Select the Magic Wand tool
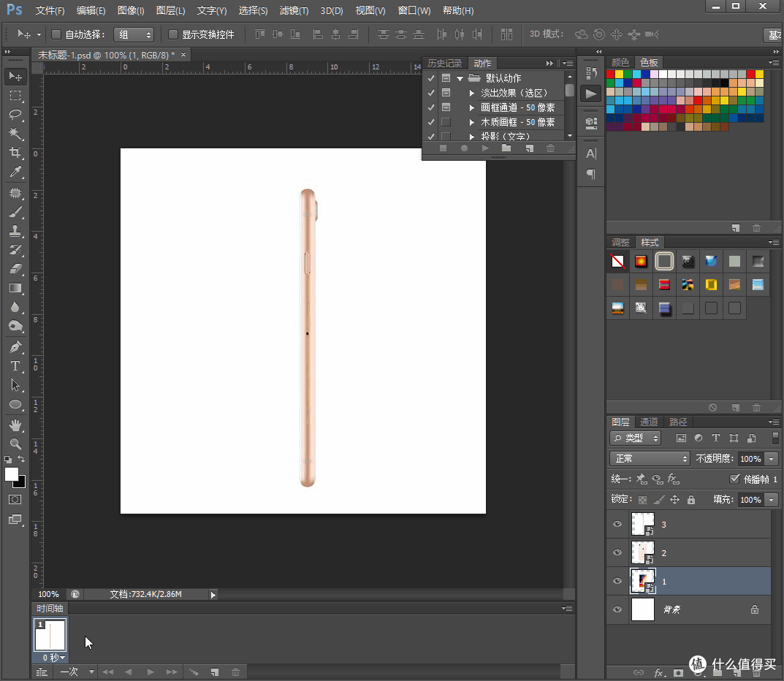 (15, 134)
